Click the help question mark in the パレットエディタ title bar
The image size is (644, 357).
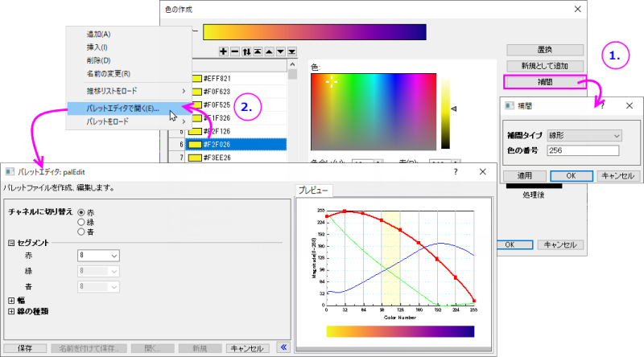pos(456,171)
